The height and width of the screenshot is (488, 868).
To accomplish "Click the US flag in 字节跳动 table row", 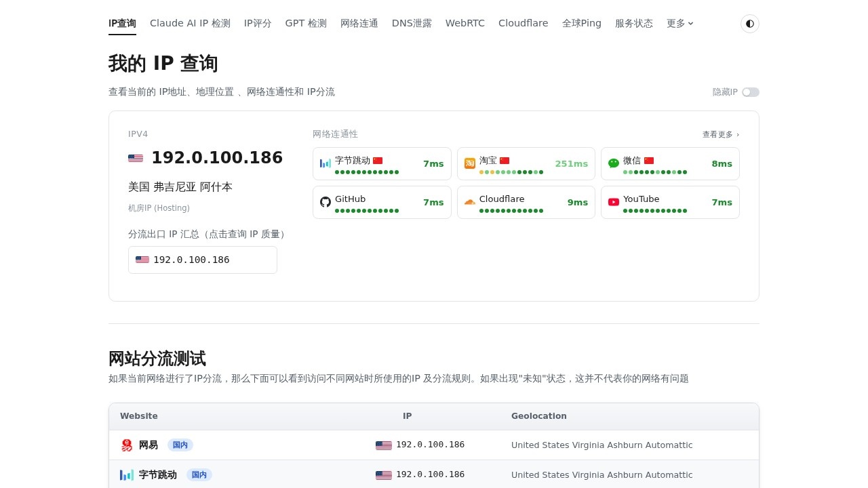I will pos(384,475).
